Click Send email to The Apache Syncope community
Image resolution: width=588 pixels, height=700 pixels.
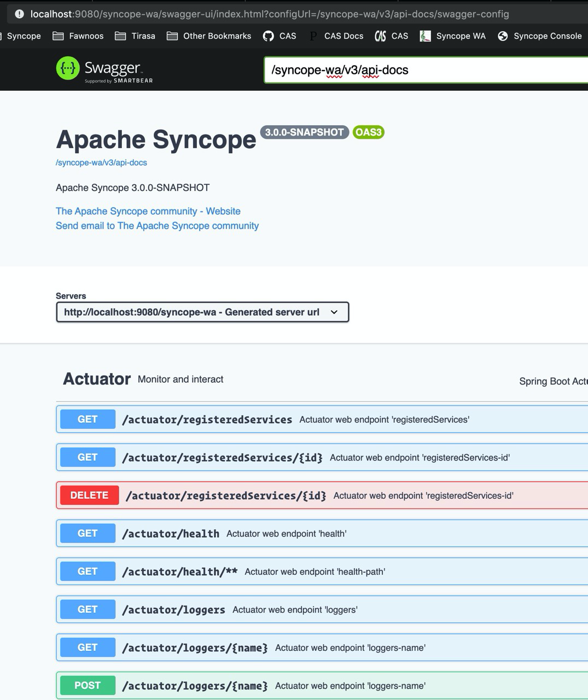click(158, 226)
